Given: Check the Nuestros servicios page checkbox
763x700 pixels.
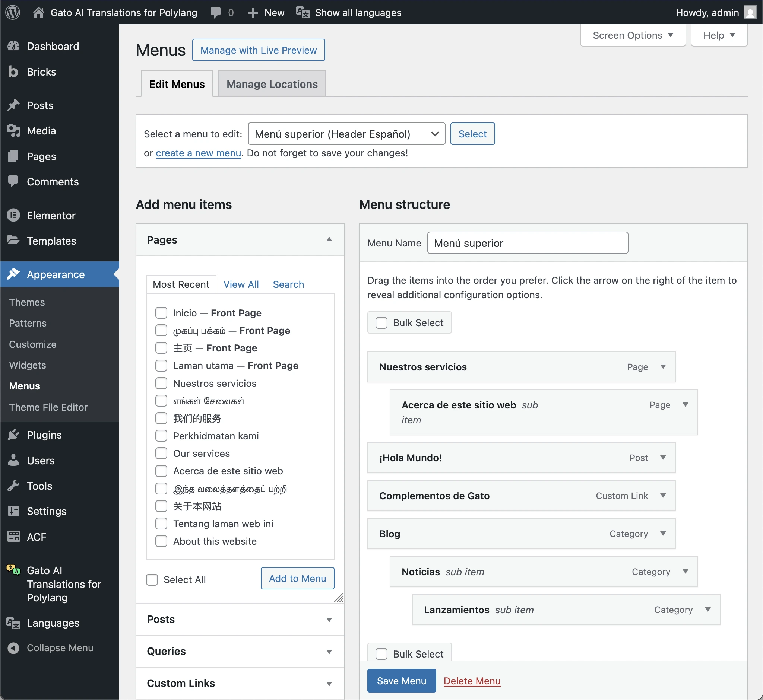Looking at the screenshot, I should pos(161,384).
